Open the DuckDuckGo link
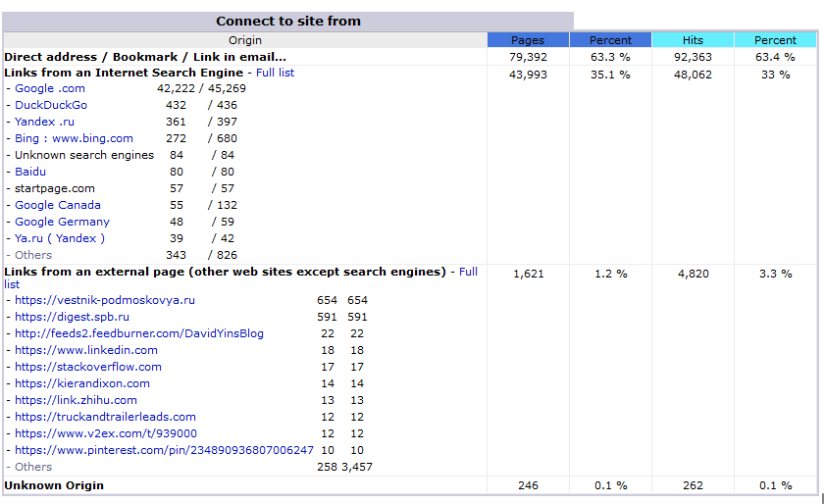This screenshot has width=824, height=504. [51, 105]
